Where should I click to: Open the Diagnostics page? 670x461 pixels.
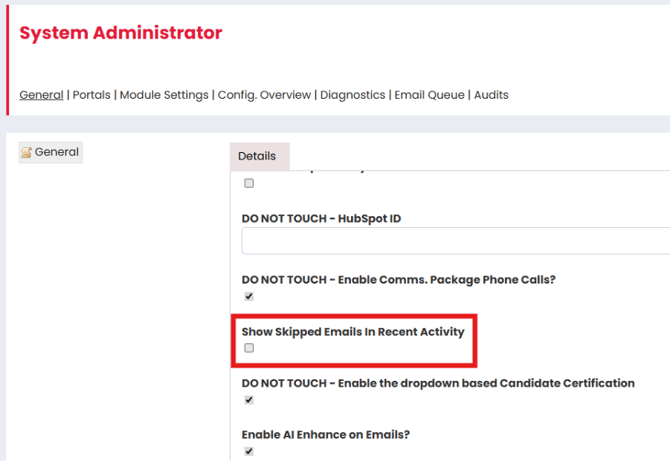point(352,95)
